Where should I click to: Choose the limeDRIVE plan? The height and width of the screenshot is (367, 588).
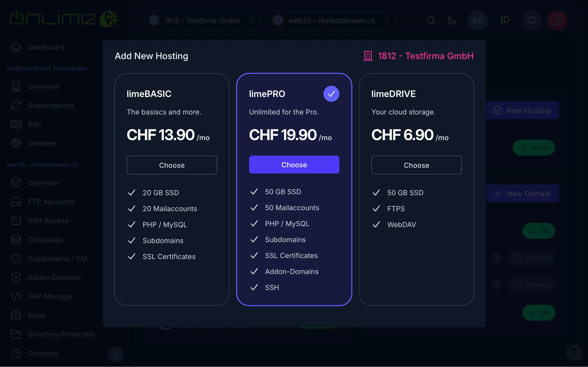tap(416, 165)
